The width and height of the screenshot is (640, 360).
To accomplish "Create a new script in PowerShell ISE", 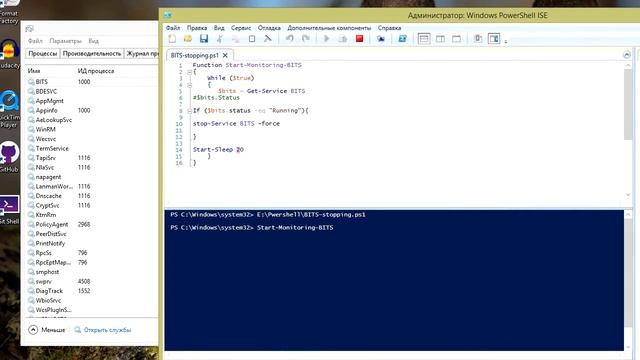I will pos(172,39).
